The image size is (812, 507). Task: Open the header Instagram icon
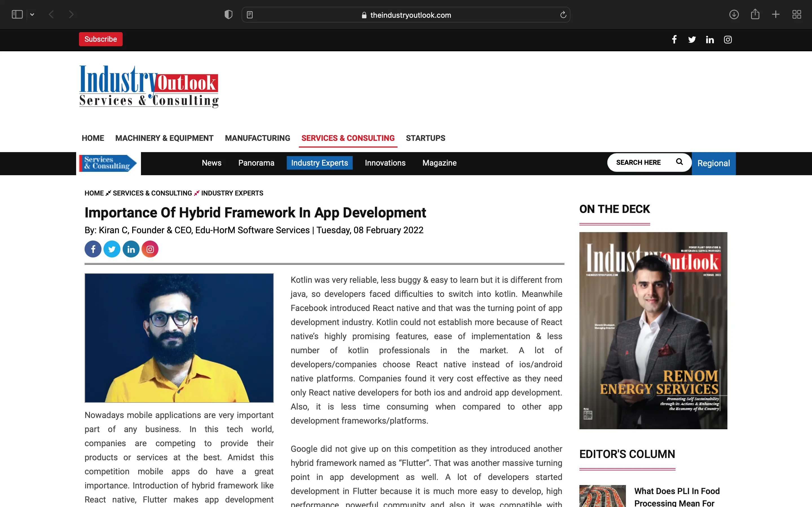tap(727, 39)
